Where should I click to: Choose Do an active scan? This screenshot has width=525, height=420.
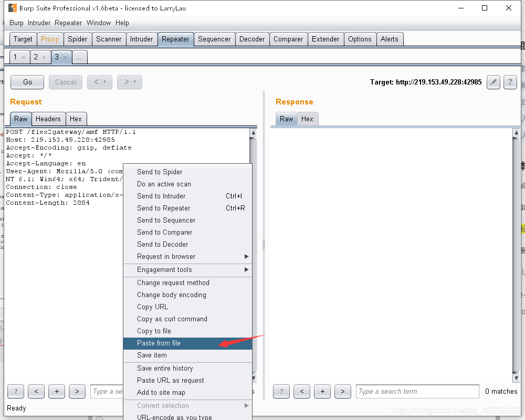pyautogui.click(x=187, y=184)
